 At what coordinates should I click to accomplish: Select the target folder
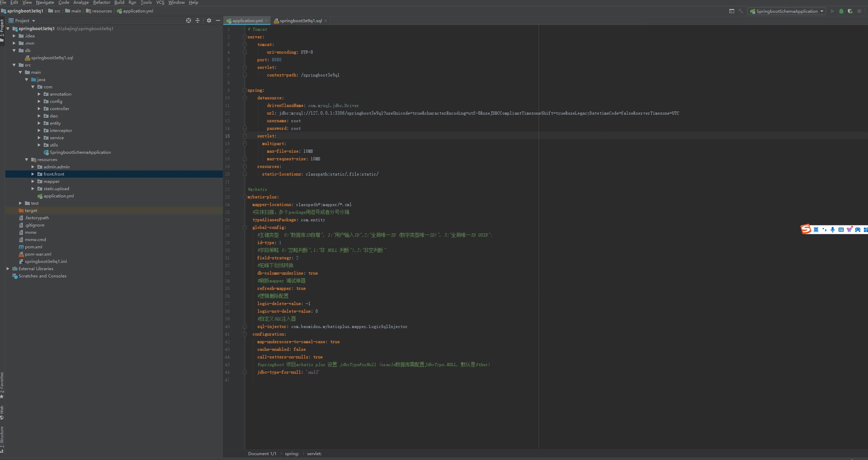[31, 210]
